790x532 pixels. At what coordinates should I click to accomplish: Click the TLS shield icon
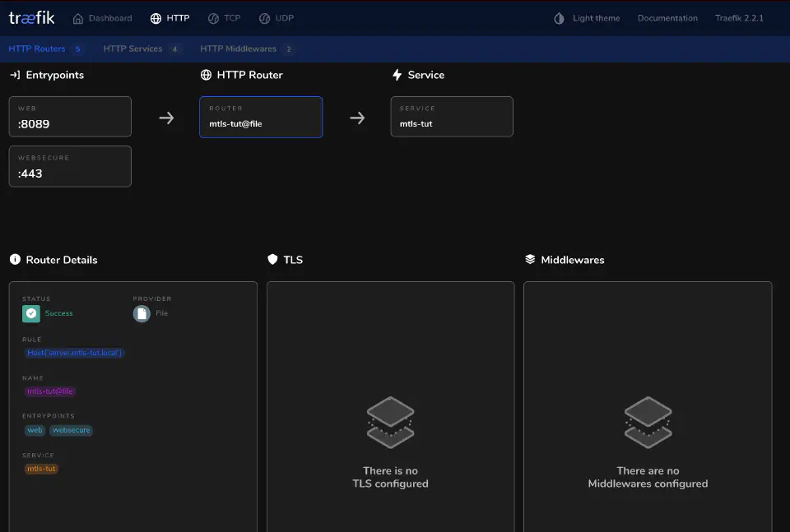point(272,259)
